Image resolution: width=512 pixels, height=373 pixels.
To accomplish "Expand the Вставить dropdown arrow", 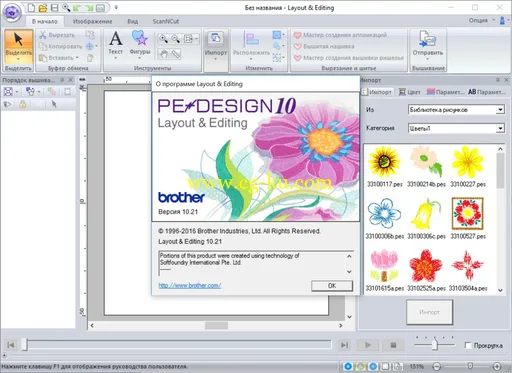I will (77, 58).
